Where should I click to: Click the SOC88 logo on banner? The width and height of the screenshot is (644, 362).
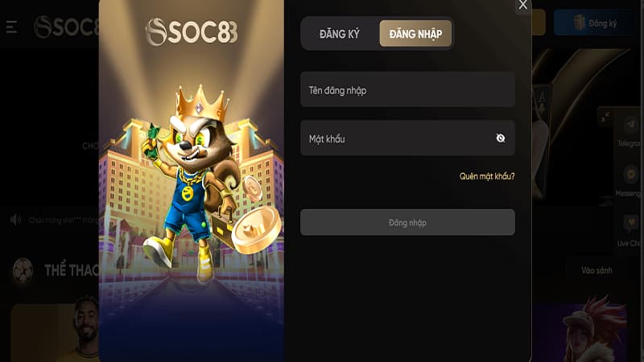(x=192, y=31)
